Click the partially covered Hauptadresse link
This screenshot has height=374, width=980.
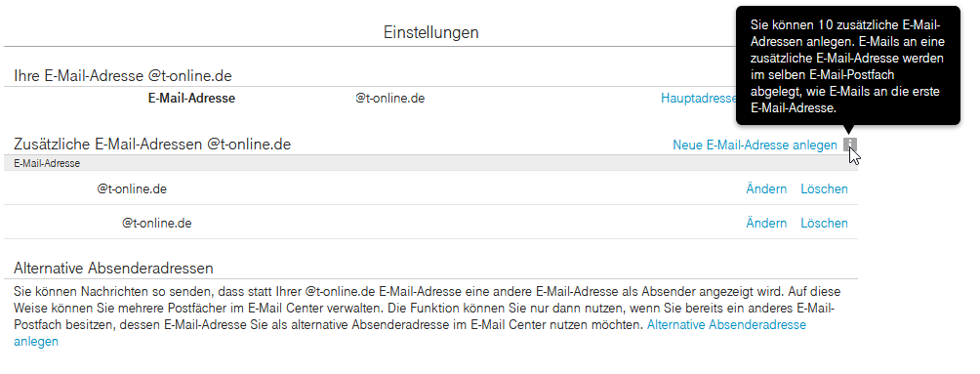click(x=698, y=99)
